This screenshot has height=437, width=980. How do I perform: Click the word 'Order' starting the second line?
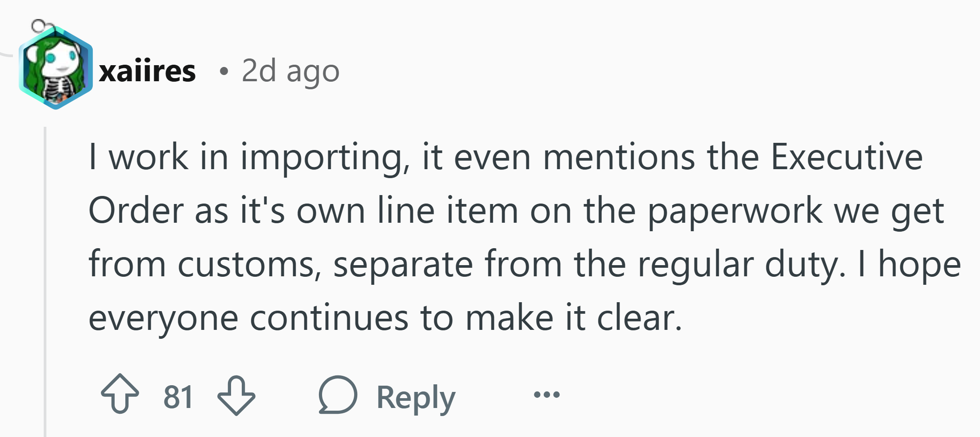tap(136, 211)
